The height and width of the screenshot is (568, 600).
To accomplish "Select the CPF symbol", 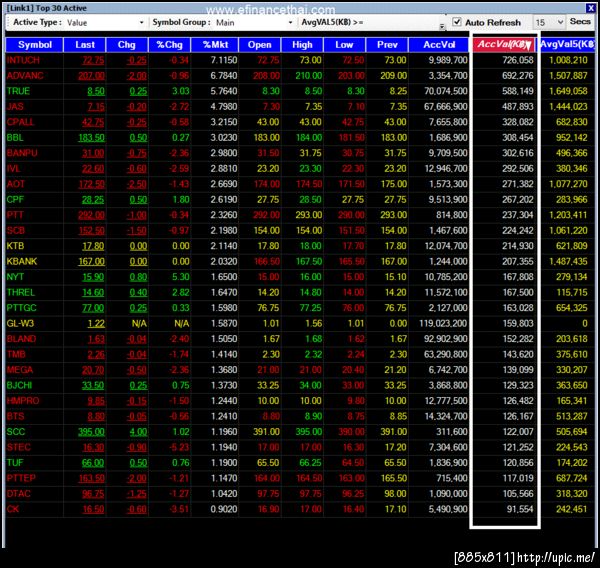I will tap(15, 199).
